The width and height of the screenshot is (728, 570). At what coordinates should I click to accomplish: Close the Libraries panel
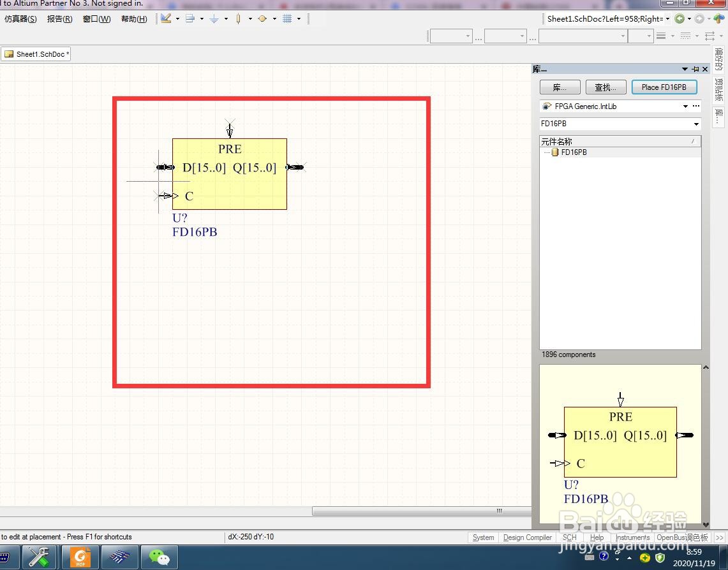coord(705,69)
